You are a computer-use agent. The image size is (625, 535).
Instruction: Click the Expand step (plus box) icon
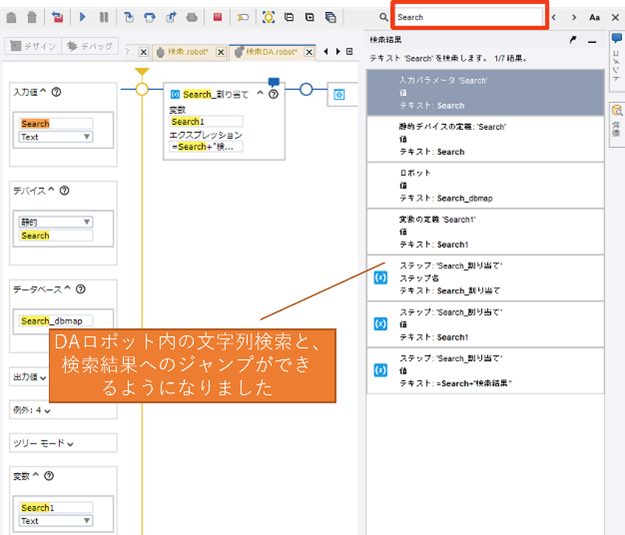[x=309, y=17]
